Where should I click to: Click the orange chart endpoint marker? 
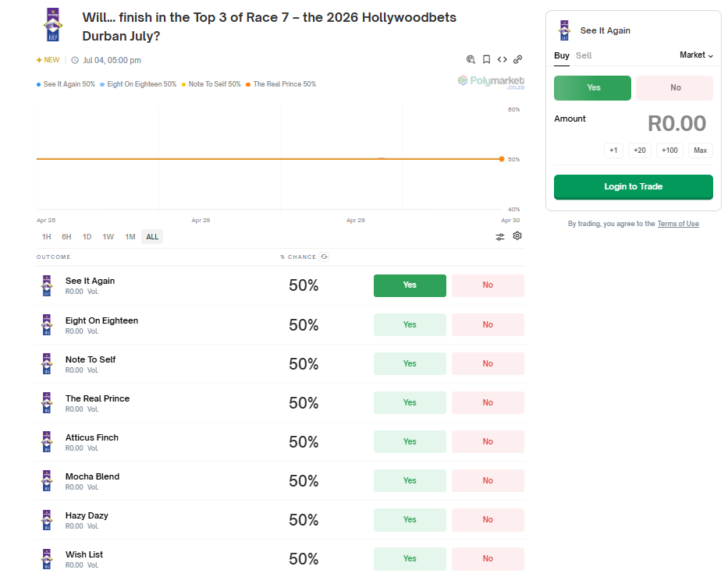click(x=502, y=159)
